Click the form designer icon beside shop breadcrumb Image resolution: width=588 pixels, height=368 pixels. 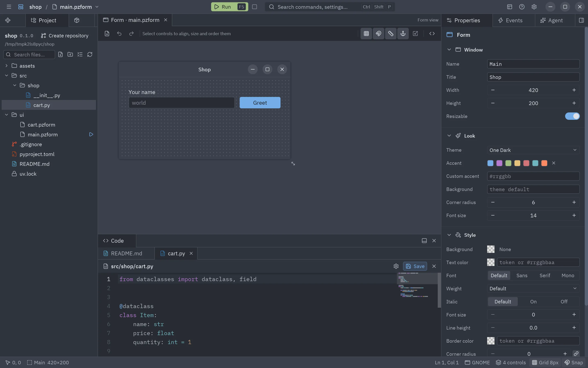21,7
